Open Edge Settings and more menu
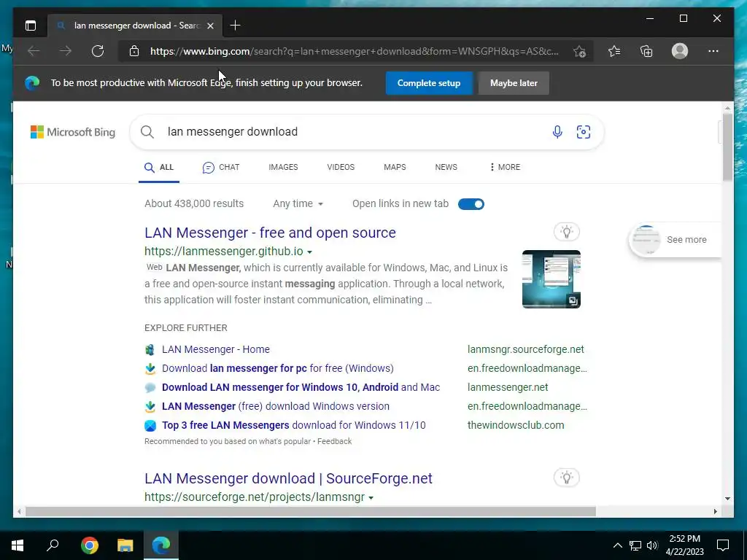The image size is (747, 560). (713, 51)
